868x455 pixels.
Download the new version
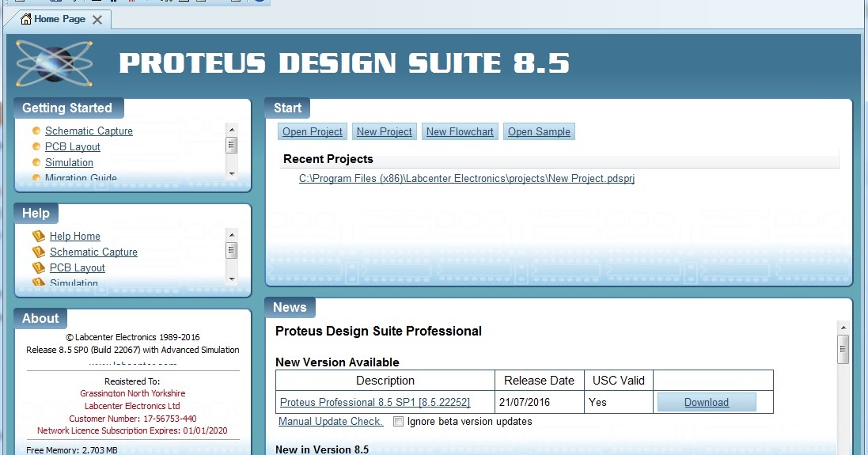coord(707,403)
